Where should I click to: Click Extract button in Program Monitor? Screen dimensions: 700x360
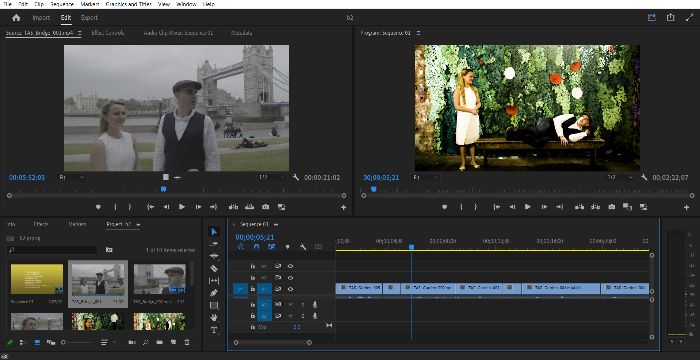click(x=595, y=207)
